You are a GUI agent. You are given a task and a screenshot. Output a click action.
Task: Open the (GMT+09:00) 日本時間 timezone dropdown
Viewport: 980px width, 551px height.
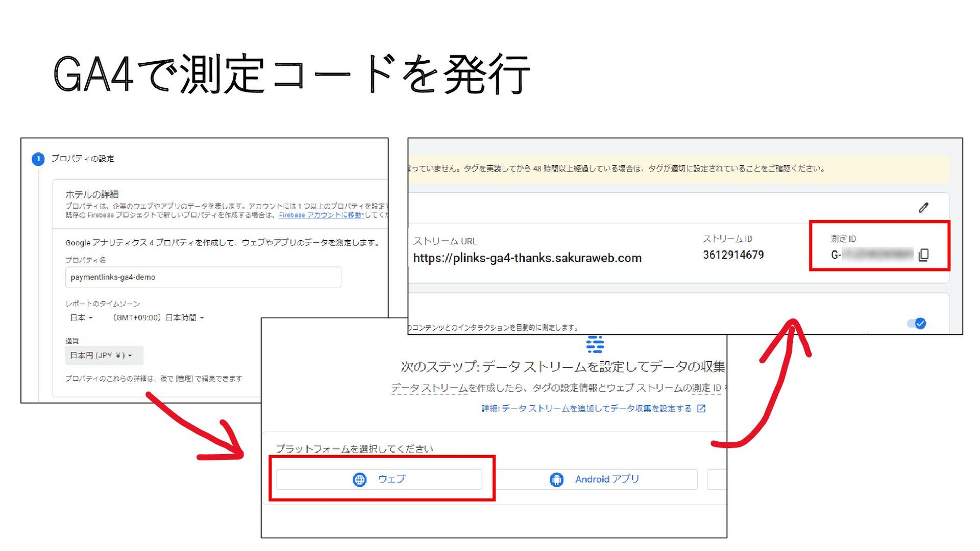(158, 317)
